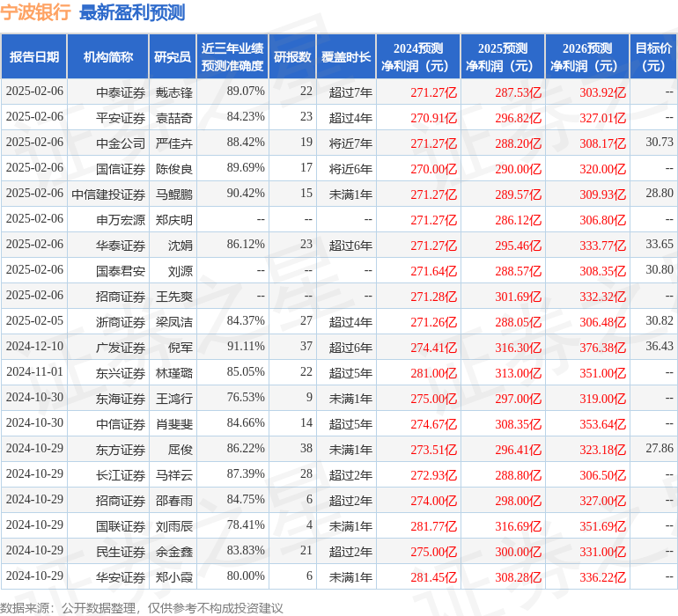Image resolution: width=678 pixels, height=616 pixels.
Task: Select the 近三年业绩预测准确度 column header
Action: pos(232,56)
